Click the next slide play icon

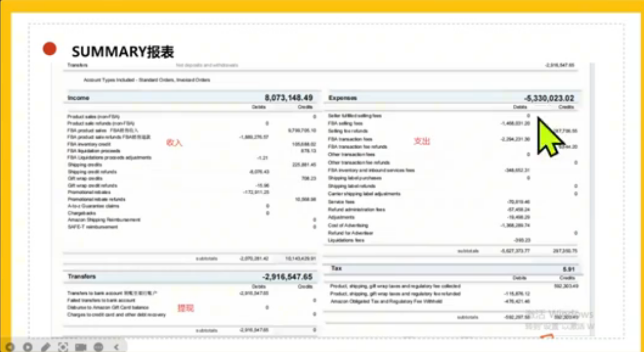click(27, 347)
